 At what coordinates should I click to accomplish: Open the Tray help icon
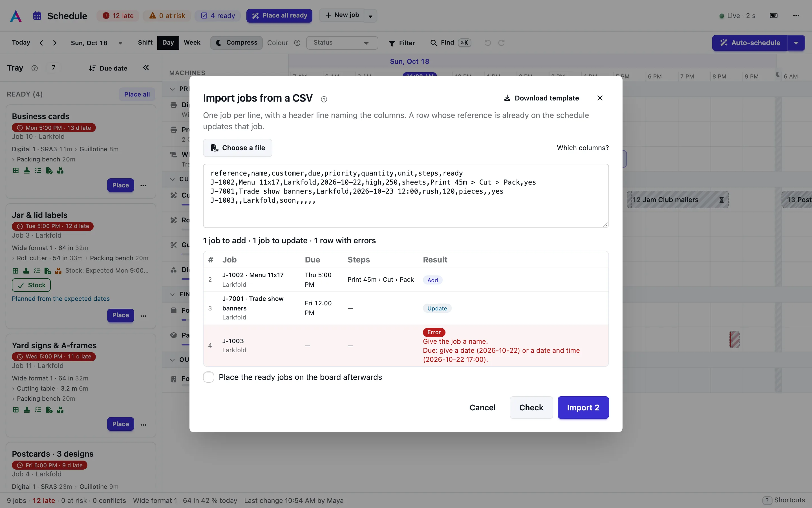[34, 68]
